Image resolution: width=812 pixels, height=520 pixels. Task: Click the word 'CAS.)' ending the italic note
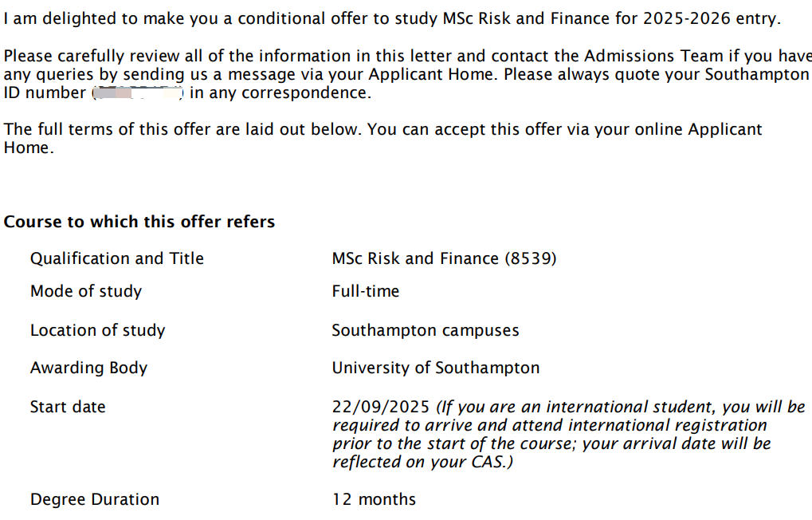(x=492, y=462)
